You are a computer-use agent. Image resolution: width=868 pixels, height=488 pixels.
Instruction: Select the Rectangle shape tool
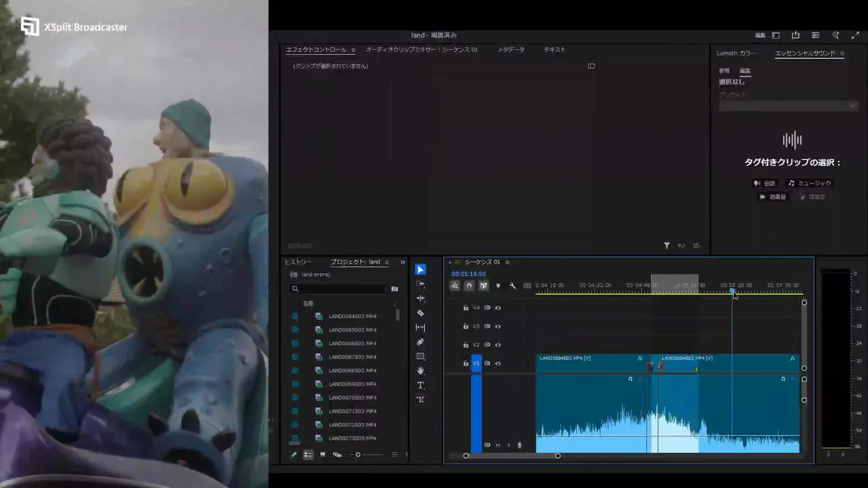coord(420,357)
